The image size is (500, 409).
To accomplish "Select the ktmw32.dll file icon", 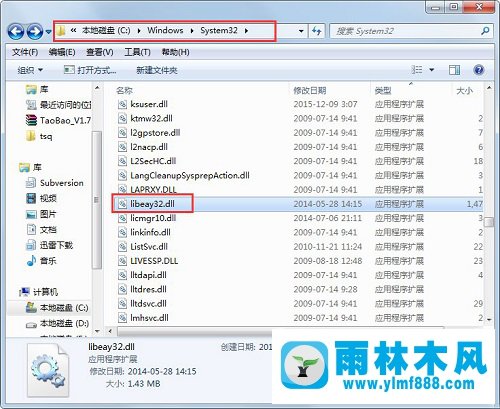I will pos(122,118).
